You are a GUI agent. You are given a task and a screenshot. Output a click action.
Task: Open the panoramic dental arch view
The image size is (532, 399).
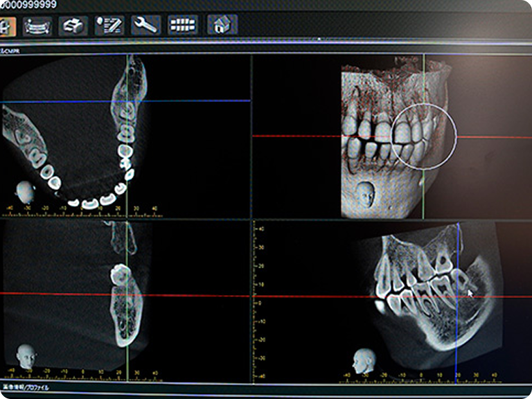pos(38,26)
